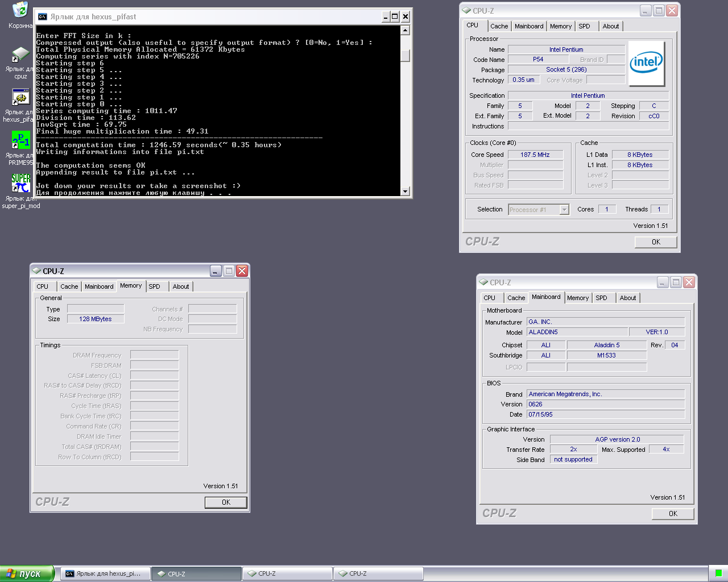Click the console scrollbar up arrow
This screenshot has width=728, height=582.
[x=405, y=30]
